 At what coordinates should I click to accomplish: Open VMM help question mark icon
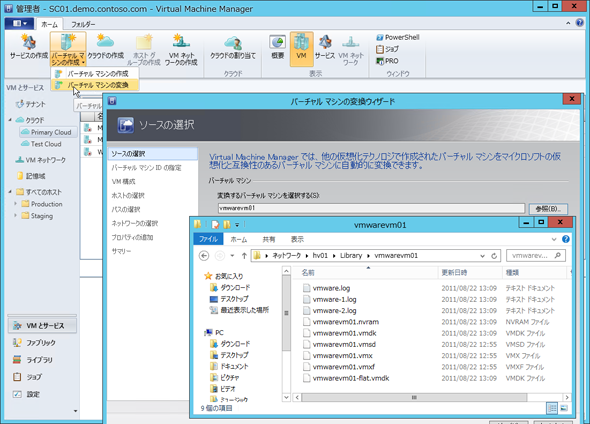pyautogui.click(x=579, y=23)
